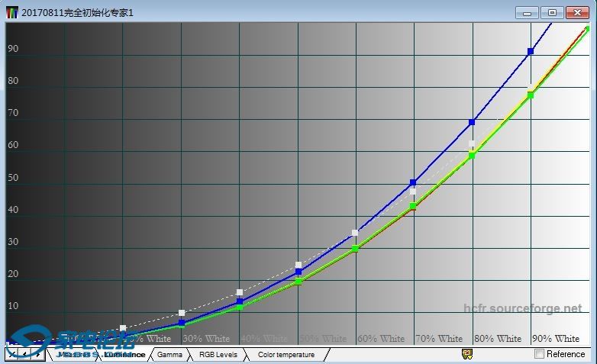This screenshot has height=364, width=597.
Task: Minimize the chart window
Action: pos(527,13)
